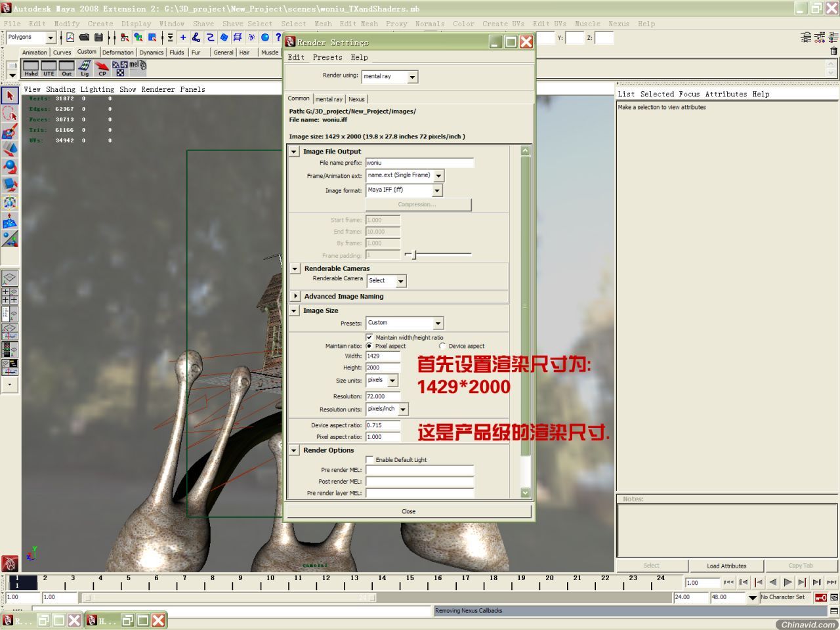This screenshot has width=840, height=630.
Task: Click the play backwards button
Action: point(773,582)
